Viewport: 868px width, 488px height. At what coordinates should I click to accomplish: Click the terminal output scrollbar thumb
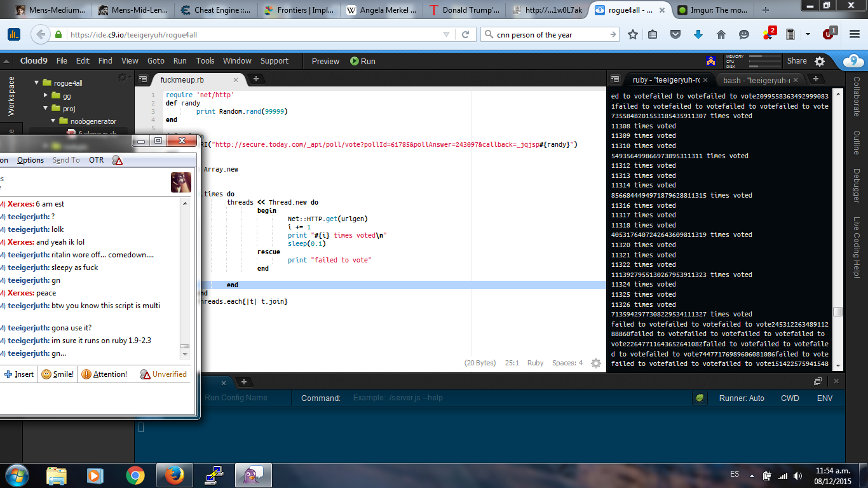838,311
